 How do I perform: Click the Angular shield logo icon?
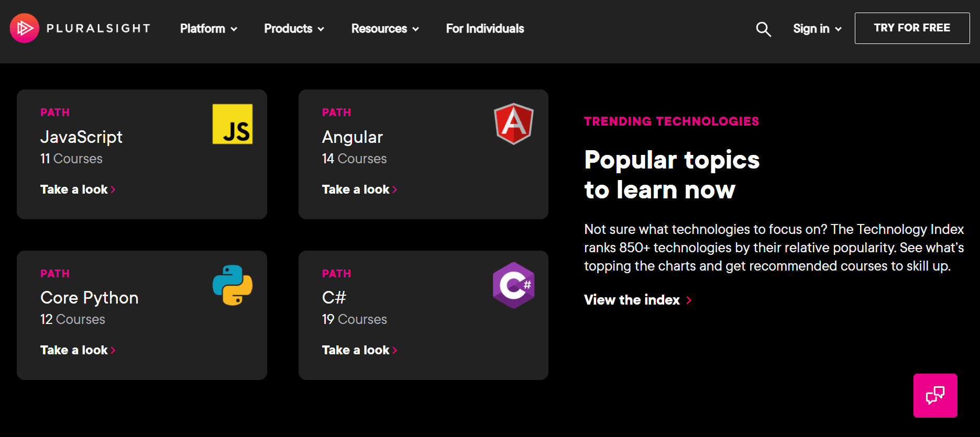(514, 124)
